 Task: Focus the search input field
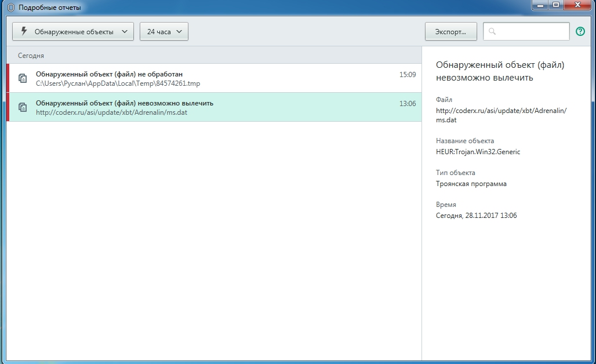531,32
